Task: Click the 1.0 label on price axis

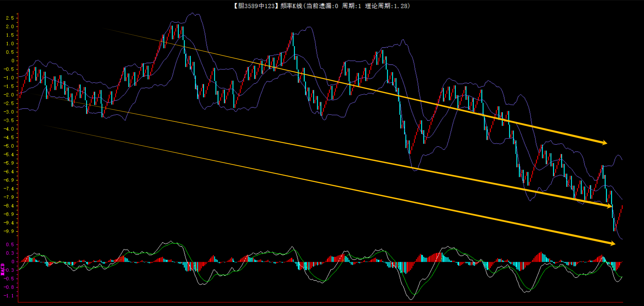Action: [x=10, y=44]
